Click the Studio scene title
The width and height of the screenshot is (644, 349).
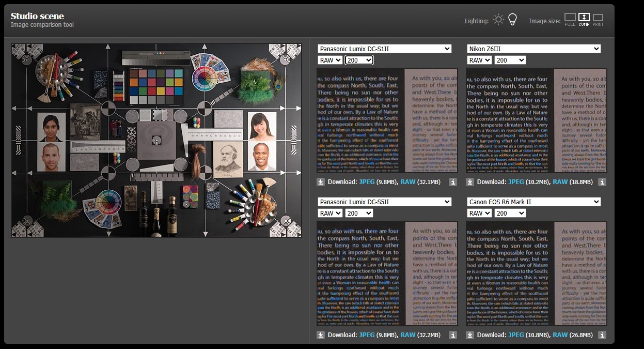[x=37, y=16]
